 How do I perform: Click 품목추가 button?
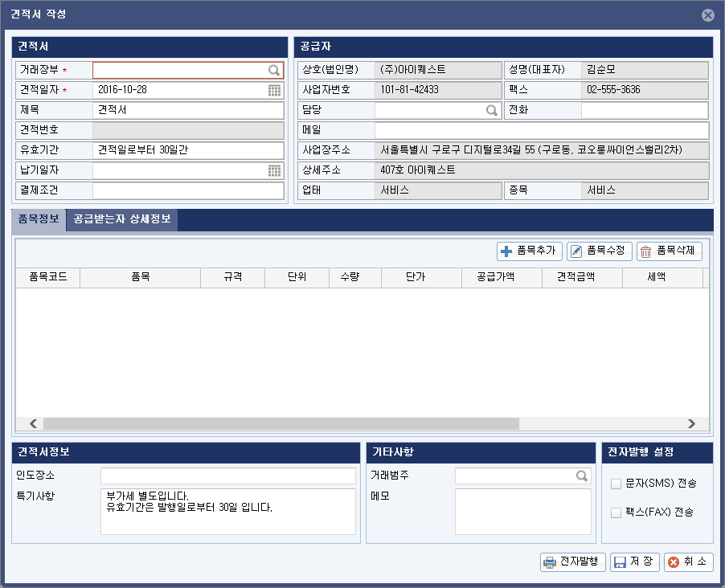tap(530, 251)
